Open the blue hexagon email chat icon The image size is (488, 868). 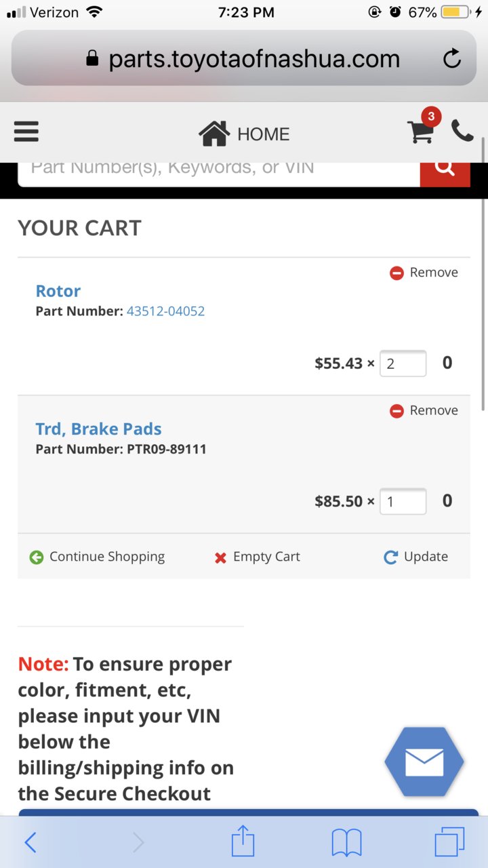coord(424,762)
